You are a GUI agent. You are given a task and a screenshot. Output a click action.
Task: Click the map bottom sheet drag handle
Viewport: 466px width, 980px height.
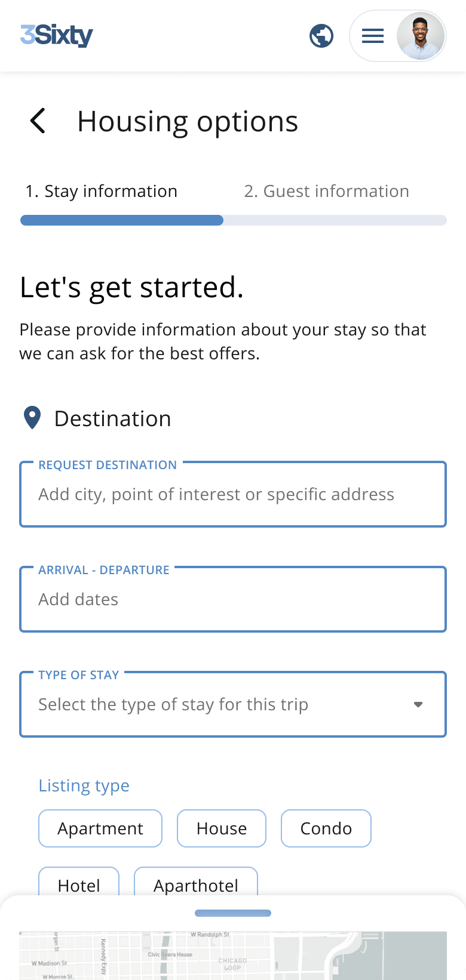click(233, 913)
